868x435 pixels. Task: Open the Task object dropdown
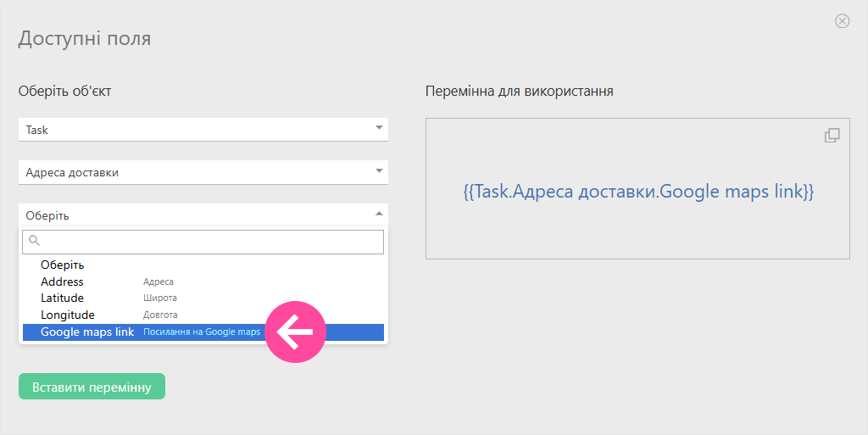(x=195, y=130)
